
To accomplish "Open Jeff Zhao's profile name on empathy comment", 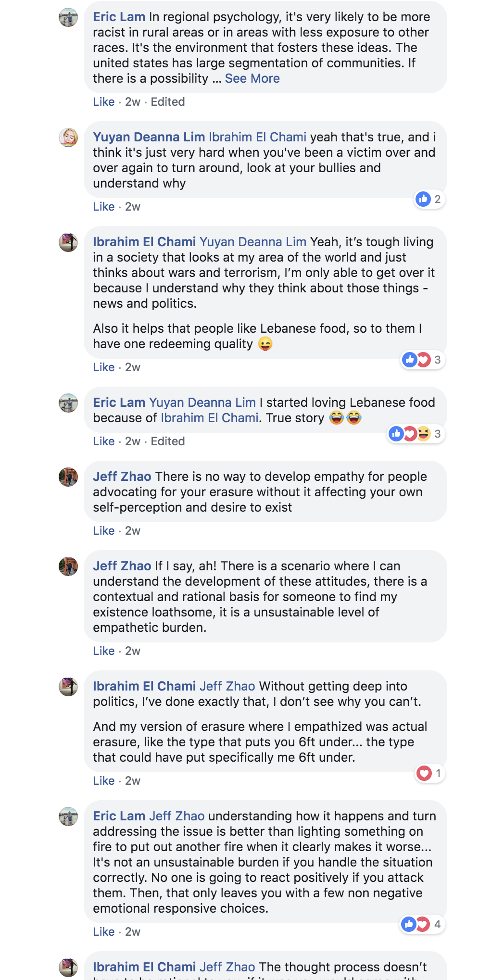I will click(x=122, y=477).
